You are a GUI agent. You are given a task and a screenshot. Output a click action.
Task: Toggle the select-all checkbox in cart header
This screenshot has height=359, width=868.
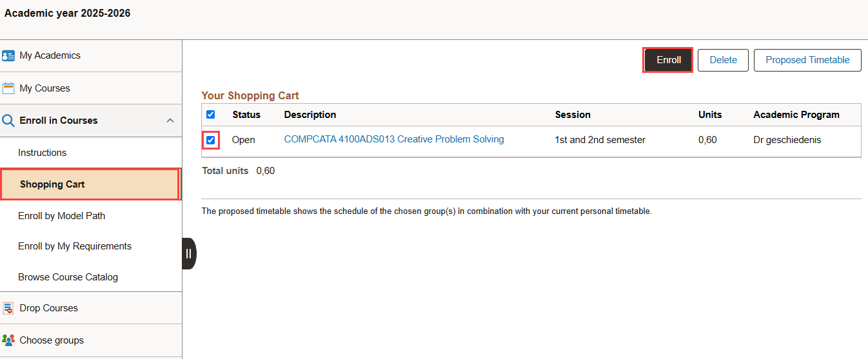(210, 115)
